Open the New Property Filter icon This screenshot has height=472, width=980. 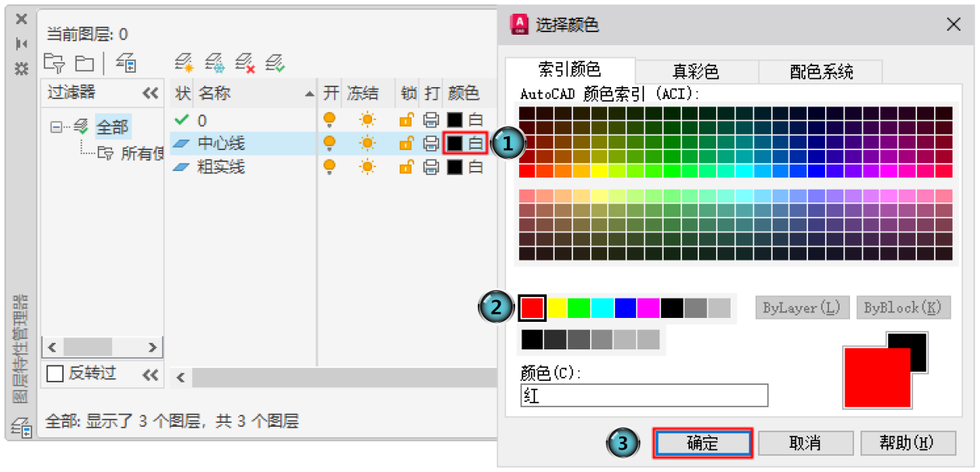(x=53, y=63)
